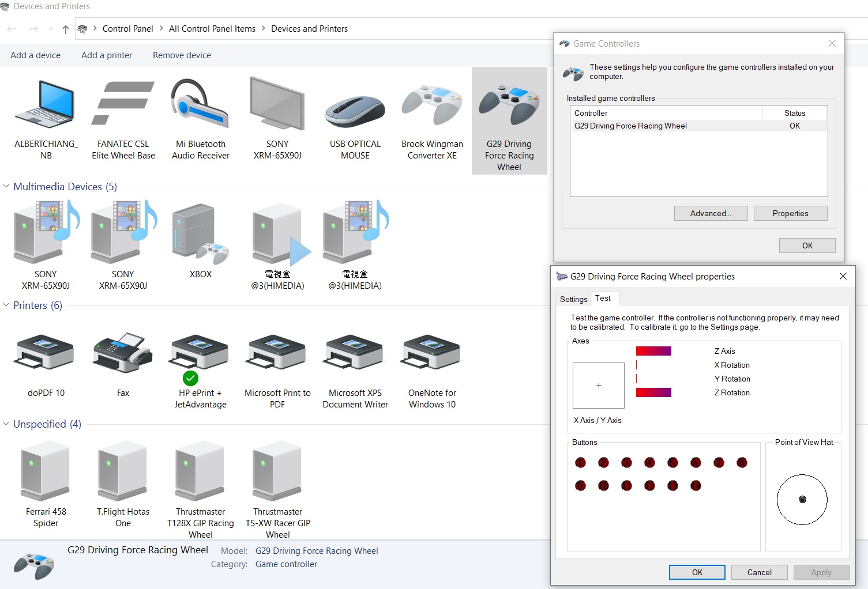Click Control Panel in the address bar
Screen dimensions: 868x589
click(127, 29)
